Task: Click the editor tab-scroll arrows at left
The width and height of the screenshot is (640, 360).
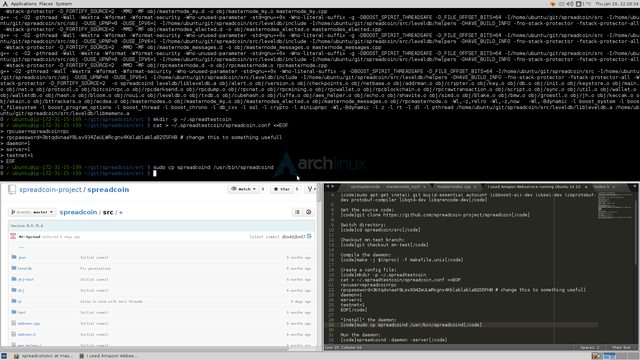Action: [x=330, y=187]
